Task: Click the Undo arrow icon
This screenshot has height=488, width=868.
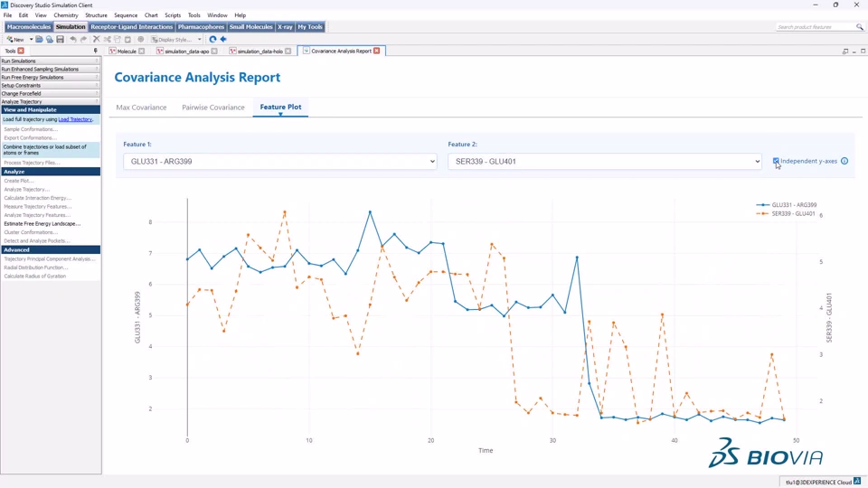Action: (72, 39)
